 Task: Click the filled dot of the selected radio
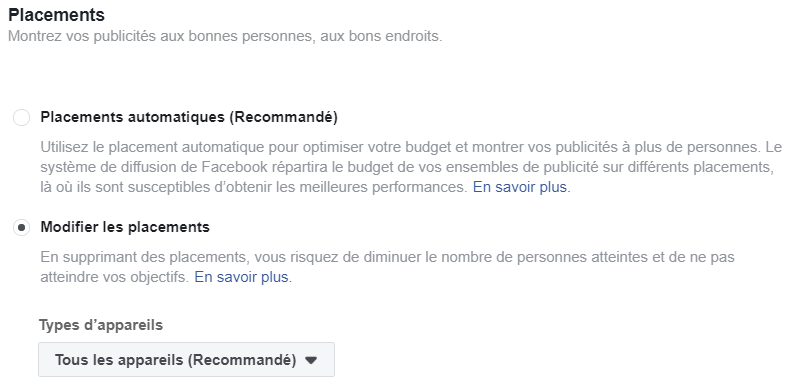pos(22,227)
